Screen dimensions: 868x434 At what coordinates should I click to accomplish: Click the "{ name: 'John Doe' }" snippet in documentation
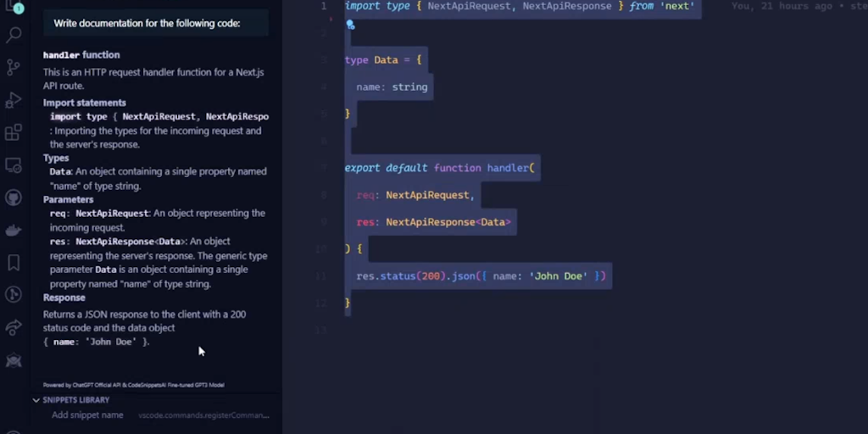(x=95, y=342)
